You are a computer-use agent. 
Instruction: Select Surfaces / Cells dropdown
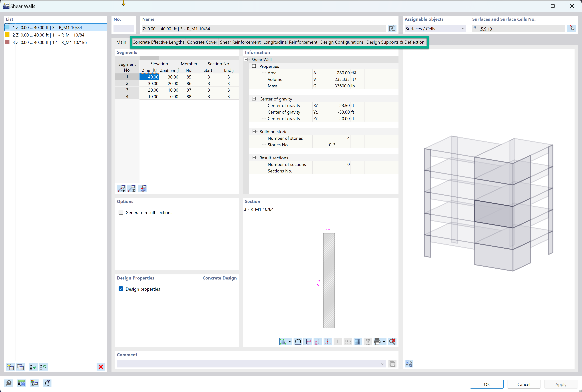(x=434, y=28)
